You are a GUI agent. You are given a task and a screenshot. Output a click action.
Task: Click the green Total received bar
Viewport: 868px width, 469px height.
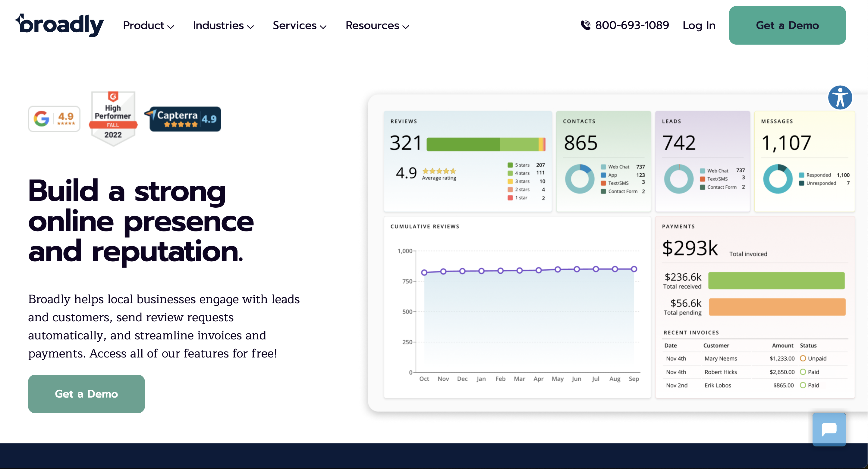pyautogui.click(x=776, y=281)
